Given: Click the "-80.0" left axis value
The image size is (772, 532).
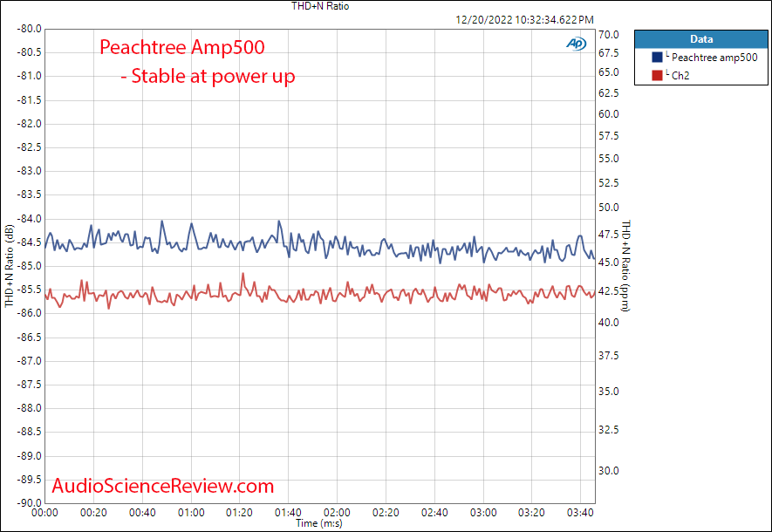Looking at the screenshot, I should 29,29.
